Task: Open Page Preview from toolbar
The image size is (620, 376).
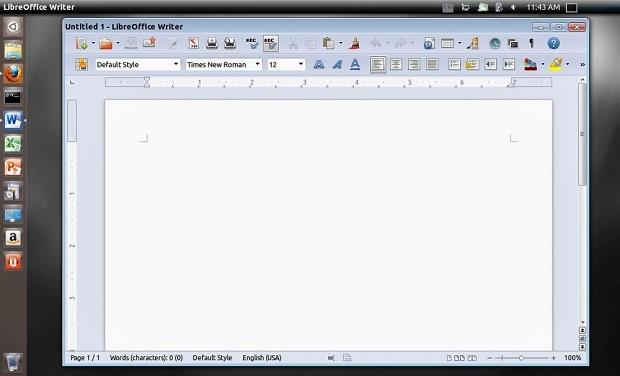Action: click(x=230, y=43)
